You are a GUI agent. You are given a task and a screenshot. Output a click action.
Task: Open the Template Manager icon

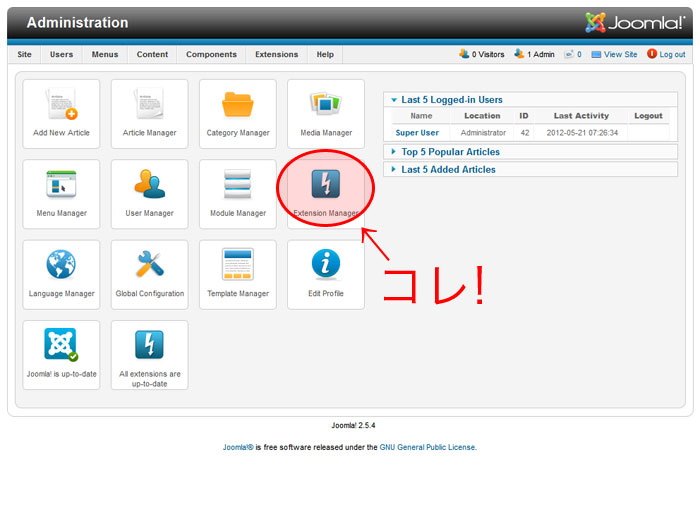(237, 266)
